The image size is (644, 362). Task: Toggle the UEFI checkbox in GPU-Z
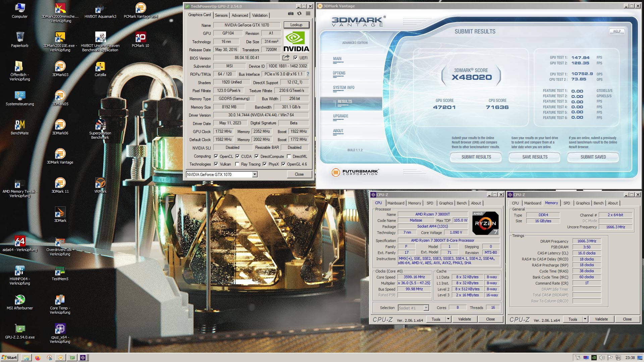click(296, 58)
